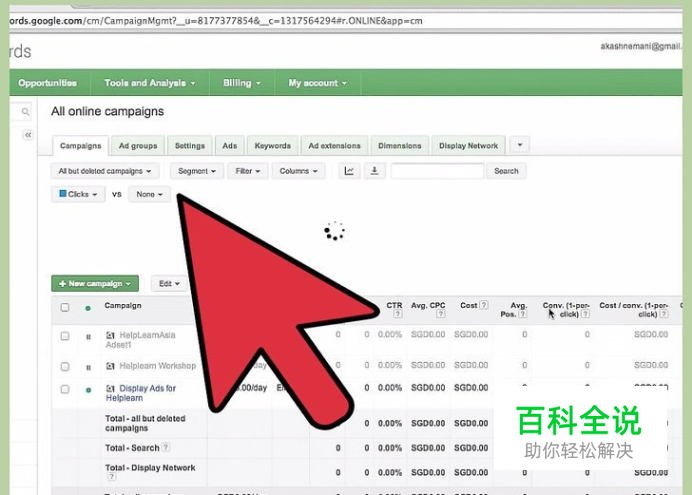692x495 pixels.
Task: Open the Cost column help icon
Action: point(484,305)
